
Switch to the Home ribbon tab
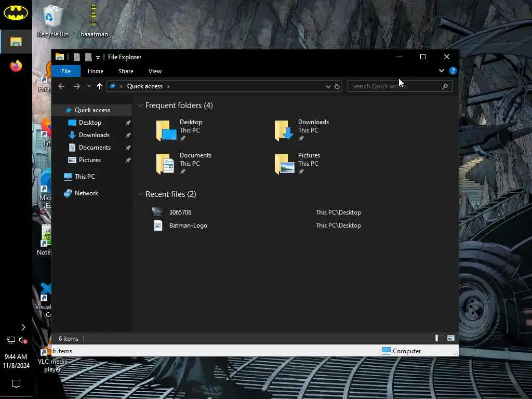point(96,71)
